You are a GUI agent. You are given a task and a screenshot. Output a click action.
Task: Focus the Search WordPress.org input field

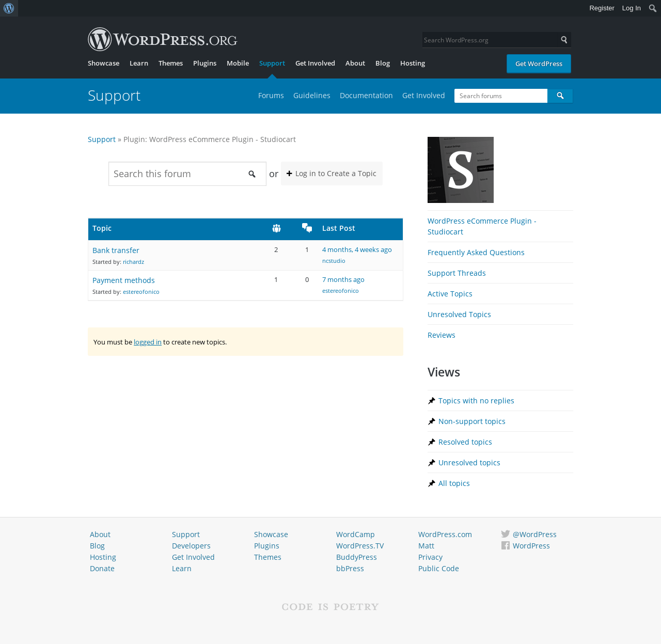pos(490,40)
